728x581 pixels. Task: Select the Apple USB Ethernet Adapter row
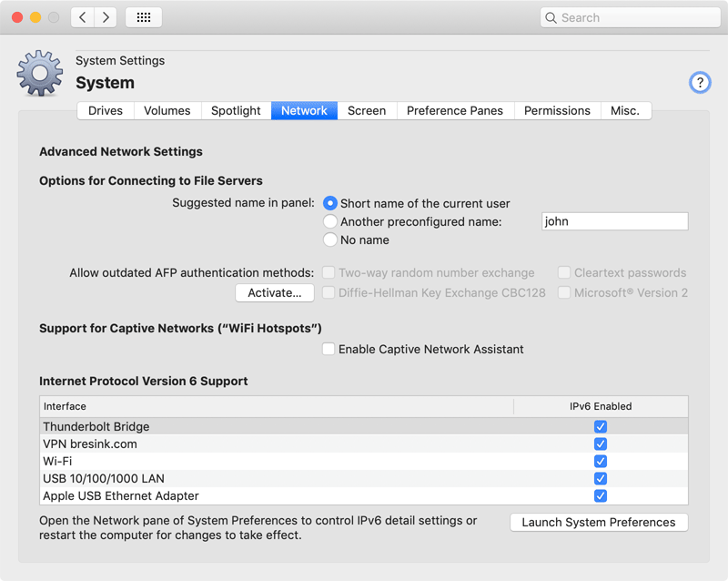pyautogui.click(x=364, y=496)
